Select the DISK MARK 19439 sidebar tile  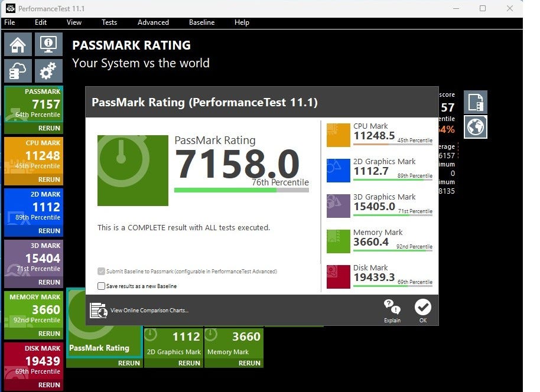pos(34,360)
